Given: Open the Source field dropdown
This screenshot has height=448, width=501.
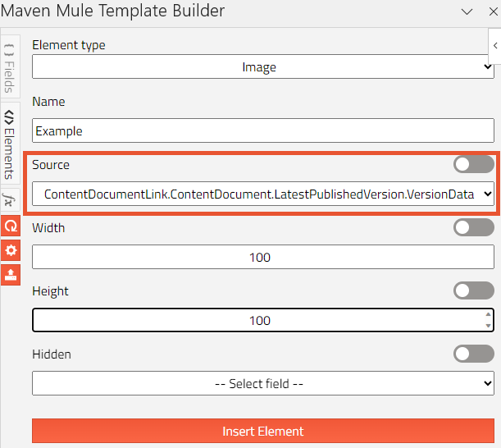Looking at the screenshot, I should [x=263, y=194].
